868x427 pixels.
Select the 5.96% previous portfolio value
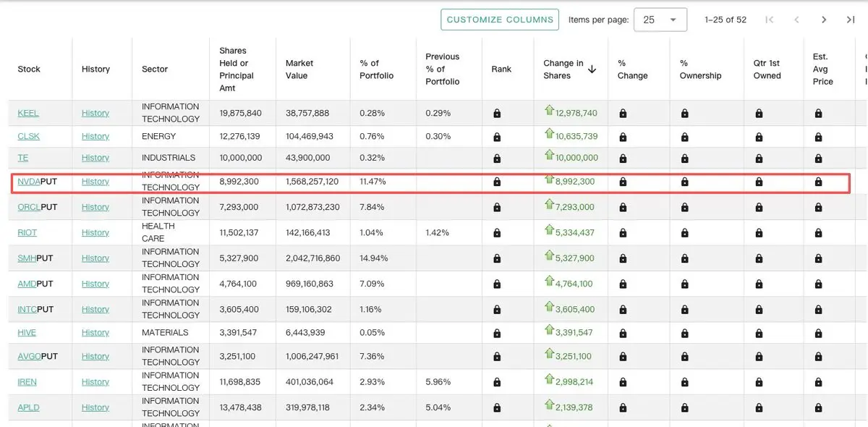click(438, 382)
